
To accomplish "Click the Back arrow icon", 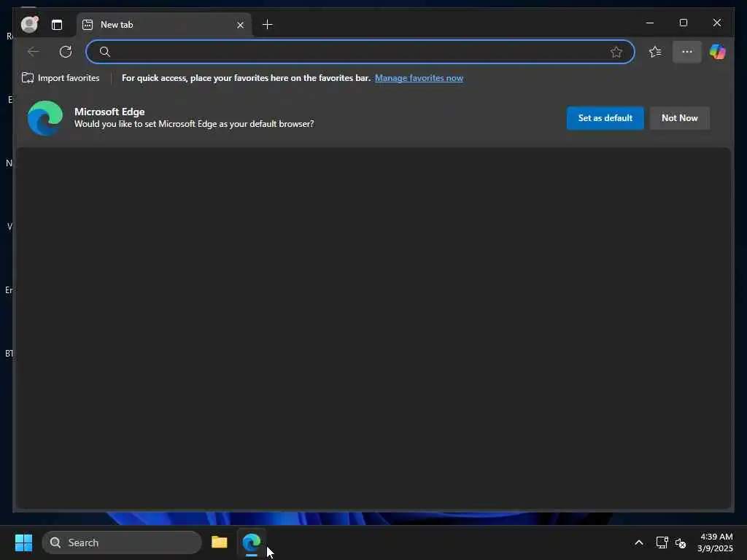I will click(33, 52).
